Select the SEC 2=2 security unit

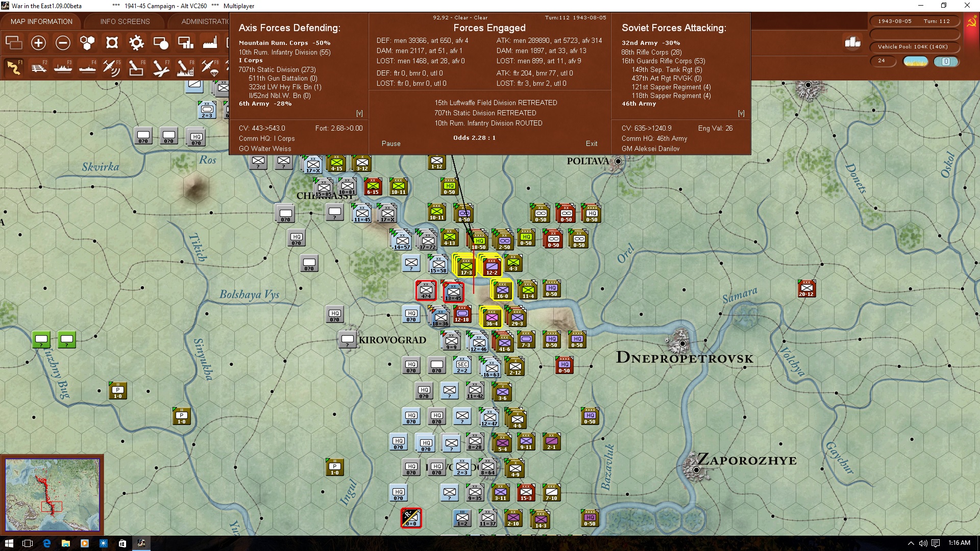[x=462, y=365]
